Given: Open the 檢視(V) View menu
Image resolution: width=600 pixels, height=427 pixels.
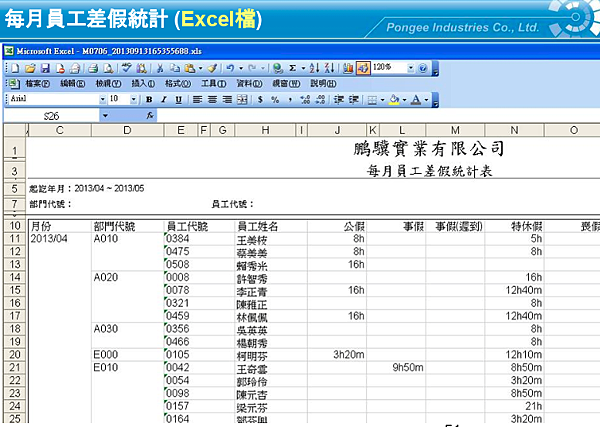Looking at the screenshot, I should 108,83.
